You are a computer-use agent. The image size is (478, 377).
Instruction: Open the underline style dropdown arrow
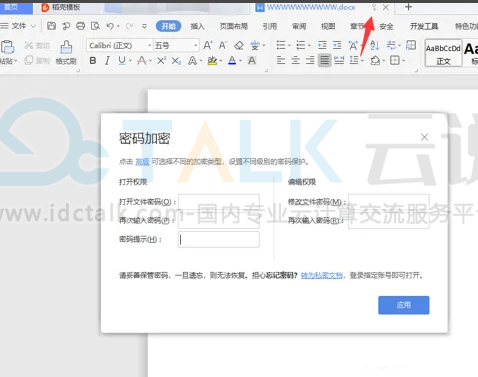click(x=130, y=61)
